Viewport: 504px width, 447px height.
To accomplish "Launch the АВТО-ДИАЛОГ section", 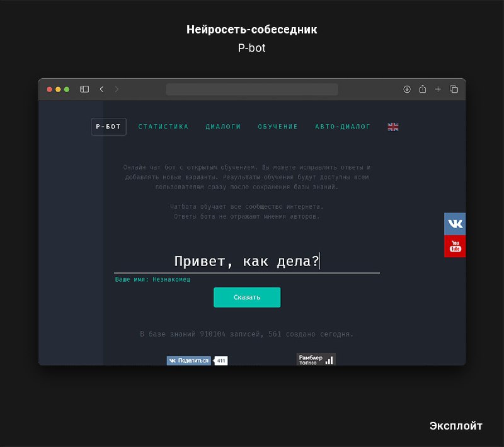I will [x=343, y=127].
